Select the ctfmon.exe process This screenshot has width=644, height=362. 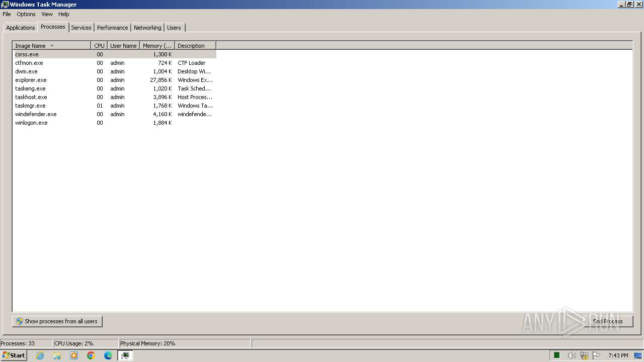[115, 63]
